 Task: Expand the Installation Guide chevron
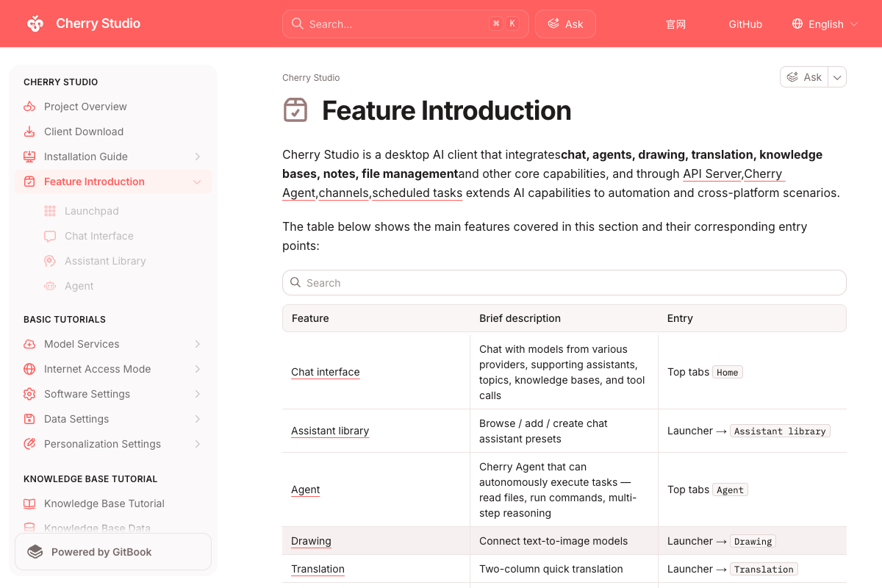click(198, 157)
